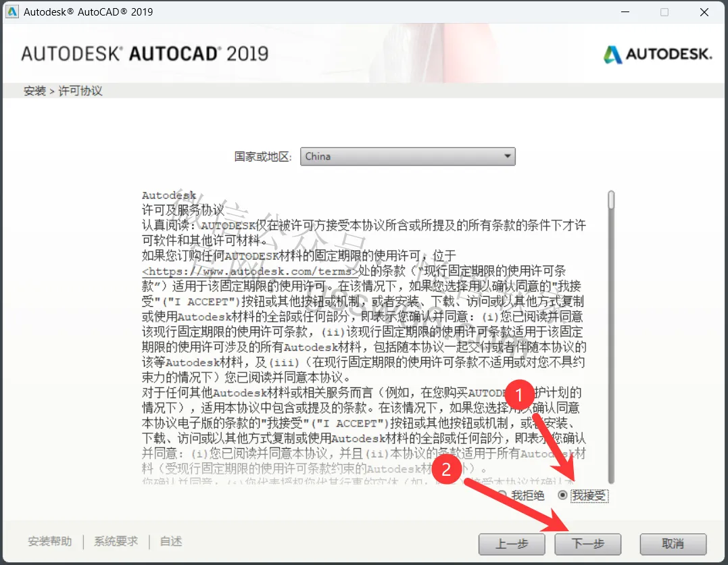Click the 上一步 (Back) button

click(x=512, y=543)
